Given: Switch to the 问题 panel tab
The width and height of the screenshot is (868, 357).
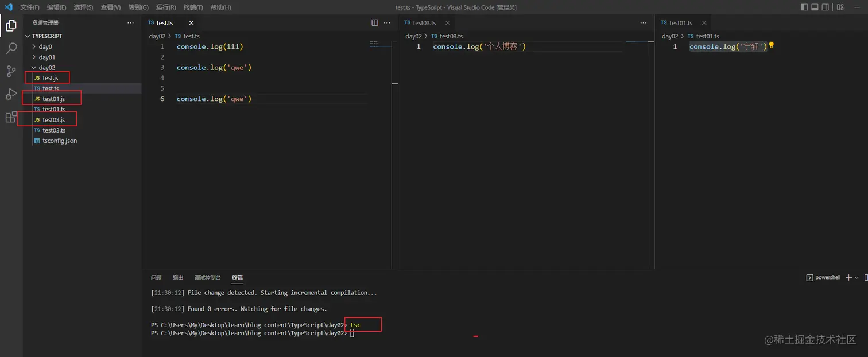Looking at the screenshot, I should 156,278.
